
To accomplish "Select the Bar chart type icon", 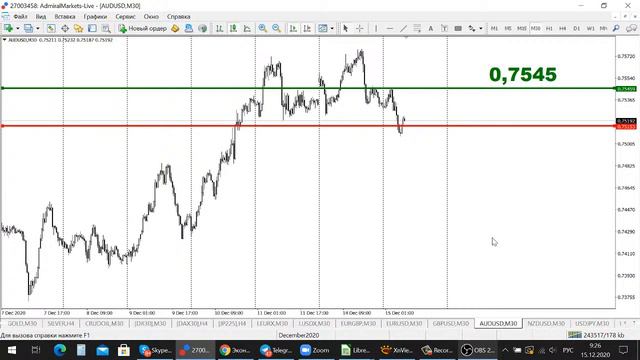I will [x=220, y=28].
